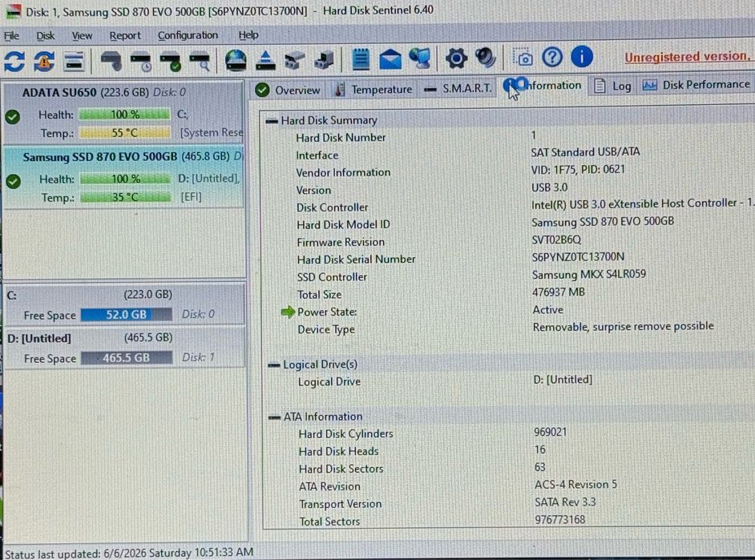Open the Disk Performance tab
755x560 pixels.
click(696, 85)
